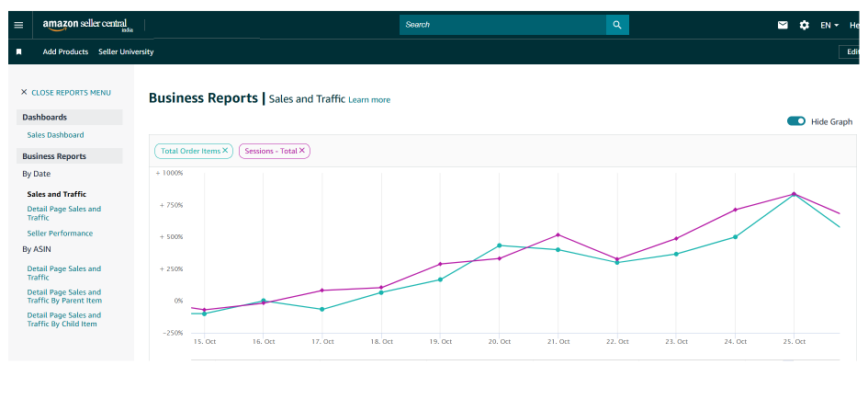Viewport: 868px width, 399px height.
Task: Toggle the Hide Graph switch
Action: (796, 121)
